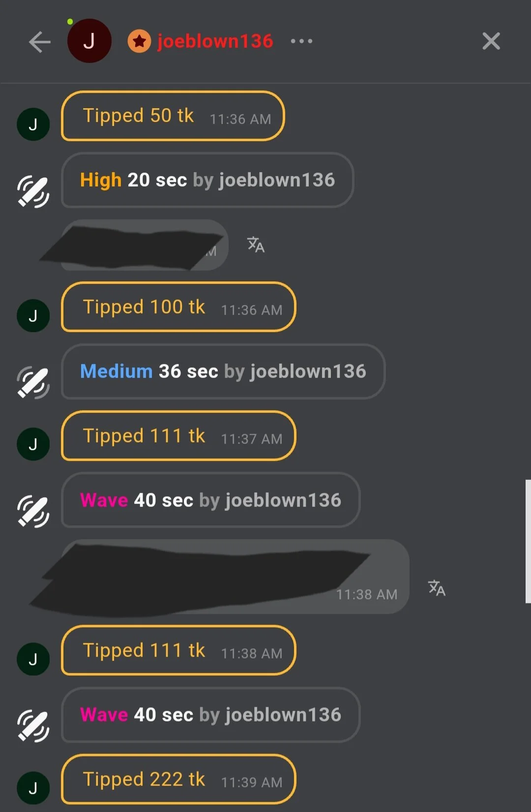531x812 pixels.
Task: Click J avatar beside Tipped 222 tk
Action: (x=33, y=788)
